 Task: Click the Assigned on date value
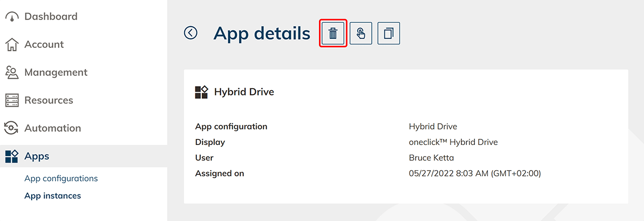[x=474, y=173]
